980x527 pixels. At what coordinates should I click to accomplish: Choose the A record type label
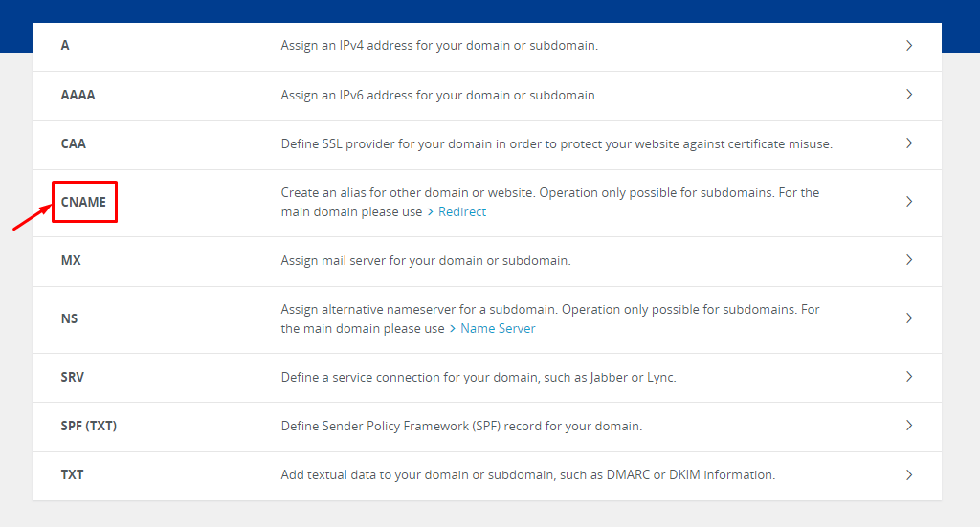(65, 46)
